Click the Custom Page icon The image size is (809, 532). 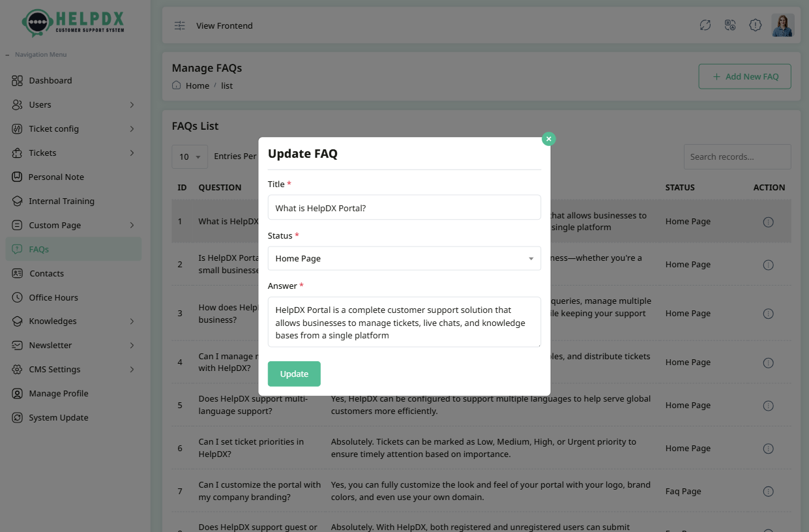(x=17, y=225)
